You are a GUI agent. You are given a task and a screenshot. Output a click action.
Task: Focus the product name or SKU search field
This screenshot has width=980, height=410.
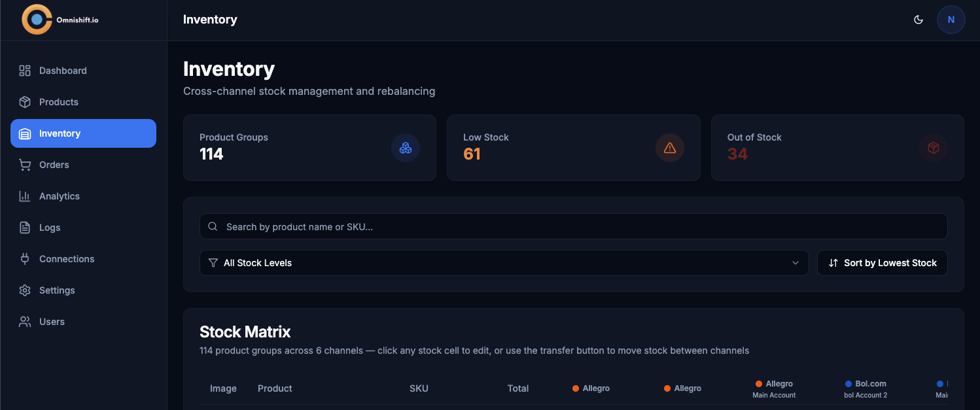coord(573,227)
